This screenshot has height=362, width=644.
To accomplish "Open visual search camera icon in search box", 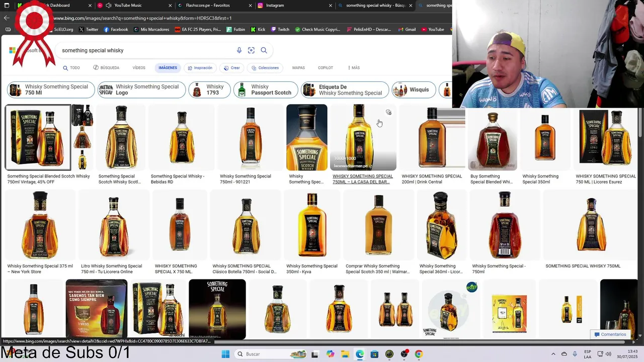I will pyautogui.click(x=251, y=50).
